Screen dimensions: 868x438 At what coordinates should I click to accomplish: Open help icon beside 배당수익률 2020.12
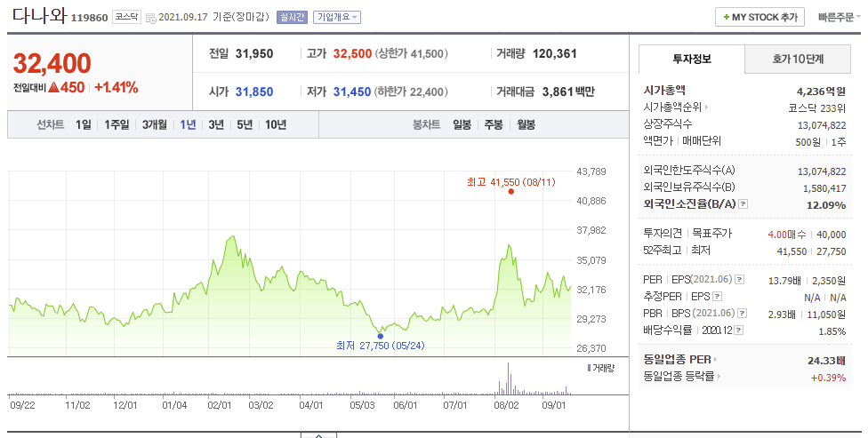[x=739, y=330]
